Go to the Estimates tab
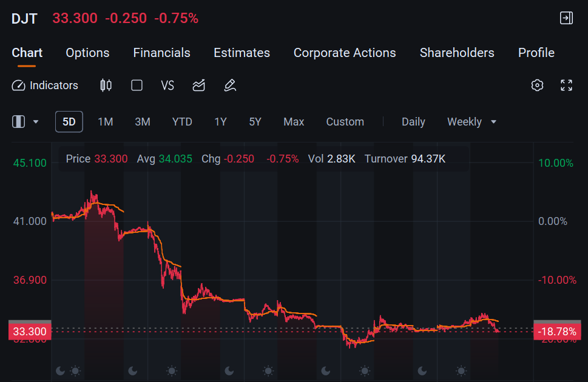588x382 pixels. tap(242, 53)
